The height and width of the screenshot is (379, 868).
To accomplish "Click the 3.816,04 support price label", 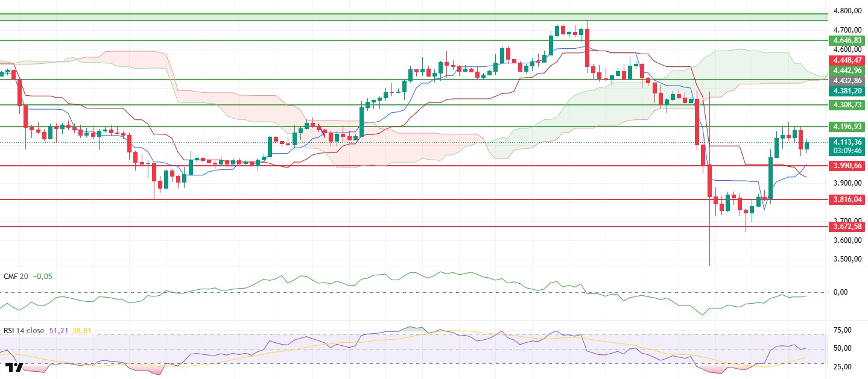I will pyautogui.click(x=847, y=199).
